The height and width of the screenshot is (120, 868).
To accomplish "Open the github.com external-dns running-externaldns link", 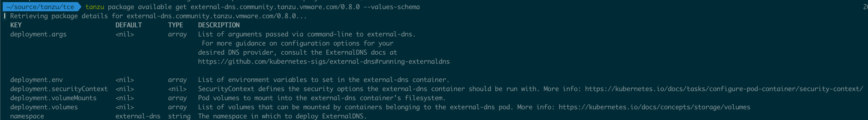I will click(x=324, y=62).
